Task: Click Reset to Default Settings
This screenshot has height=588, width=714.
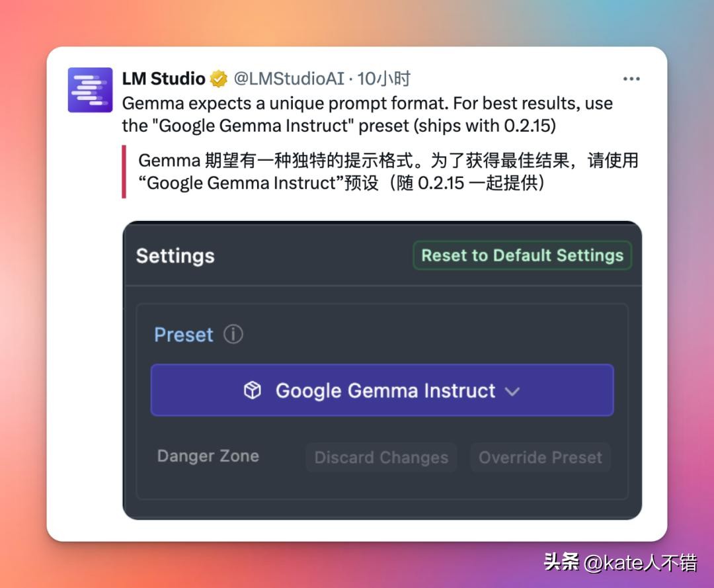Action: [522, 255]
